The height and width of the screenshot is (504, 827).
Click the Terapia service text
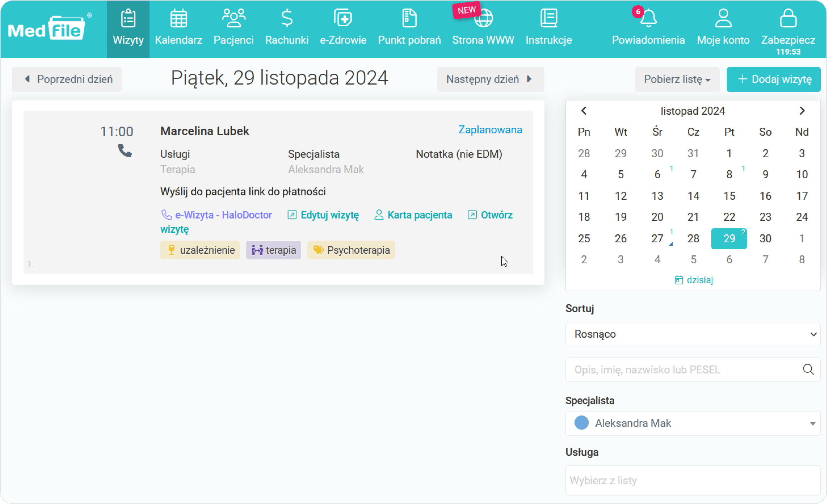coord(177,169)
